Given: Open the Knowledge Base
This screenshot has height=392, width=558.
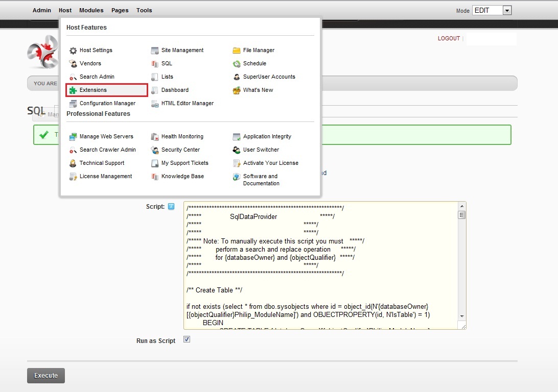Looking at the screenshot, I should click(181, 176).
